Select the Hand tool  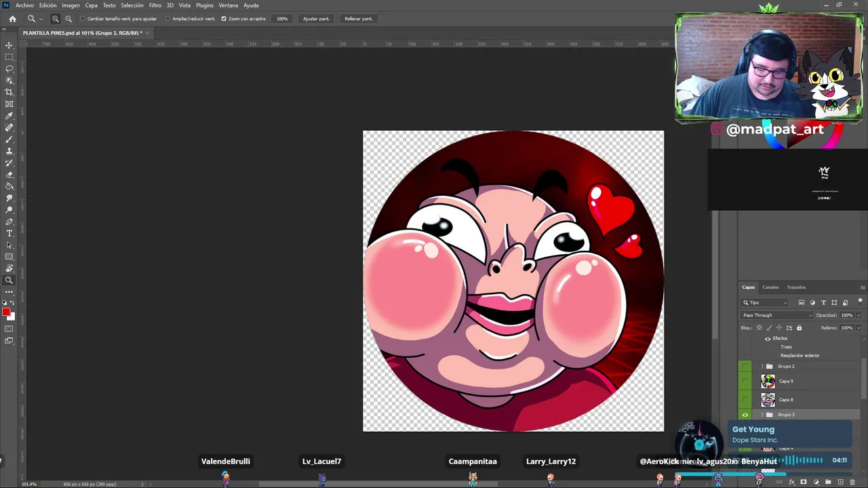point(9,268)
